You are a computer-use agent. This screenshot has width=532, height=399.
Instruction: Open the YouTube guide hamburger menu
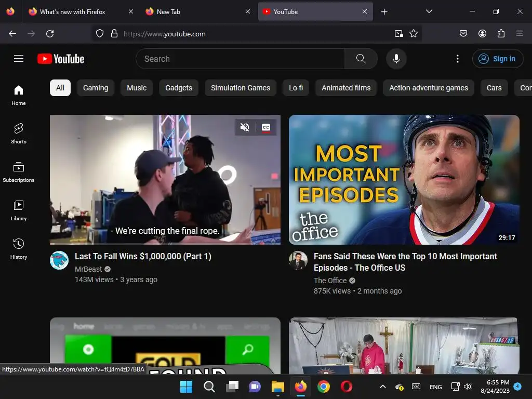point(19,59)
